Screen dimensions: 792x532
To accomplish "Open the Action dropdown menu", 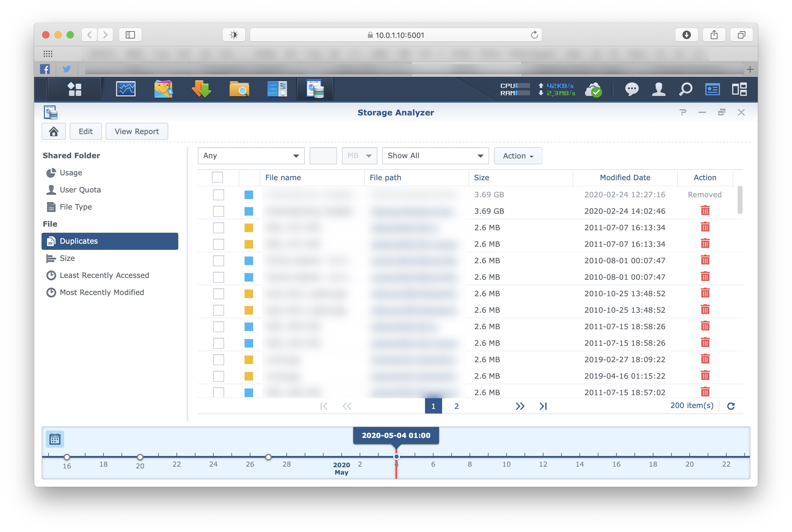I will 518,156.
